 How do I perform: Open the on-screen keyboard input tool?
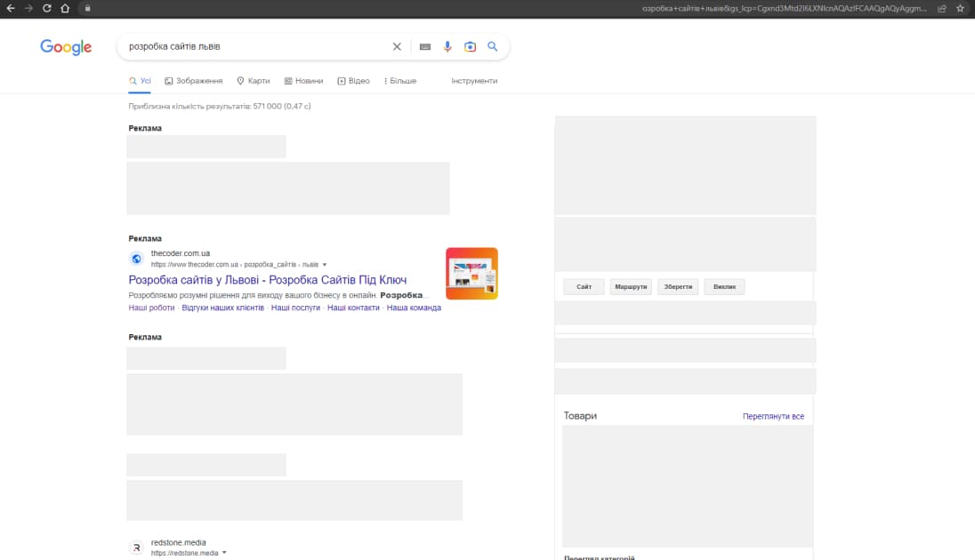click(x=425, y=47)
